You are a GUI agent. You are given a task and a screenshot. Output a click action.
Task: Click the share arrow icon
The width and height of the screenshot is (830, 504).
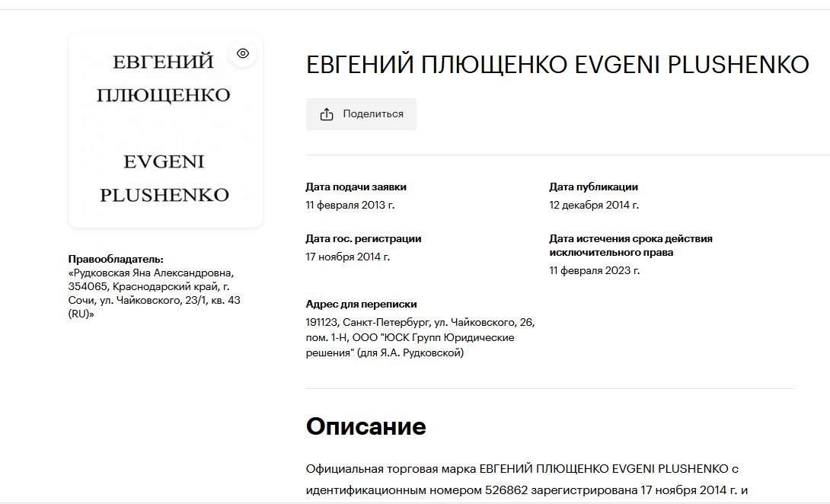[x=327, y=114]
